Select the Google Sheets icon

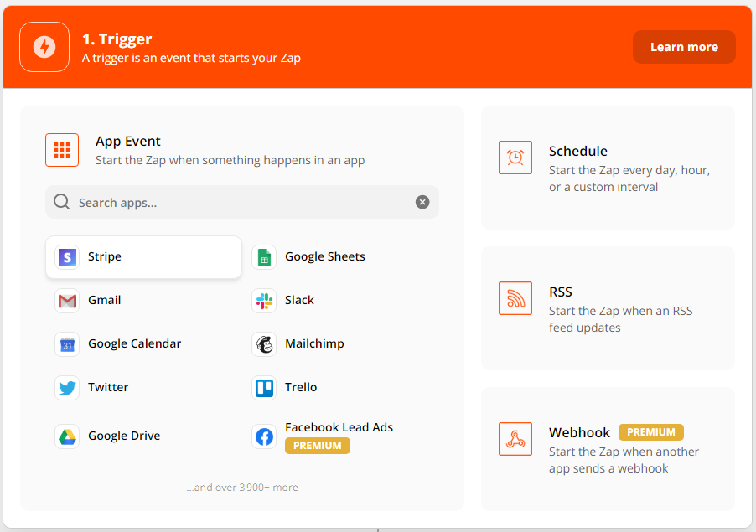(x=264, y=256)
